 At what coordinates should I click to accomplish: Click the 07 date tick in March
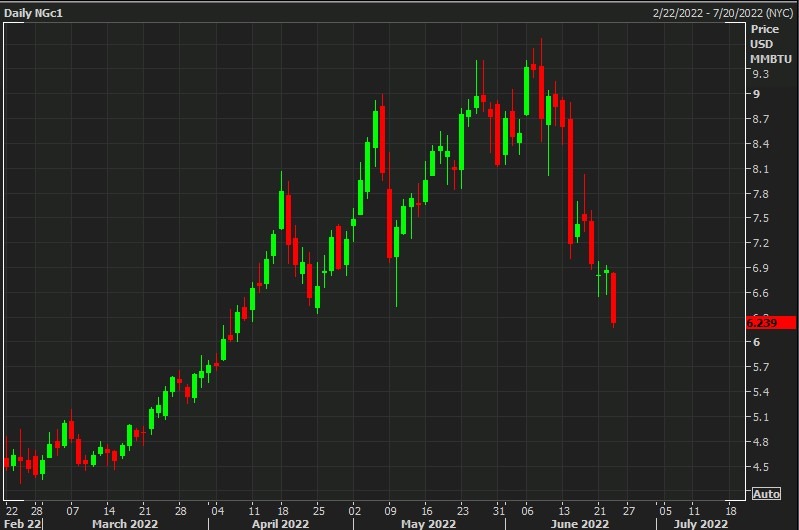73,511
